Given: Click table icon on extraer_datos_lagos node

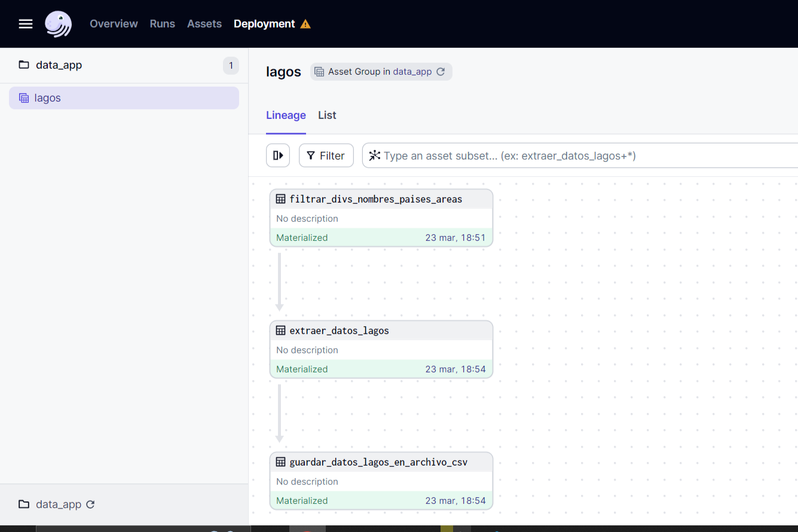Looking at the screenshot, I should pyautogui.click(x=280, y=331).
